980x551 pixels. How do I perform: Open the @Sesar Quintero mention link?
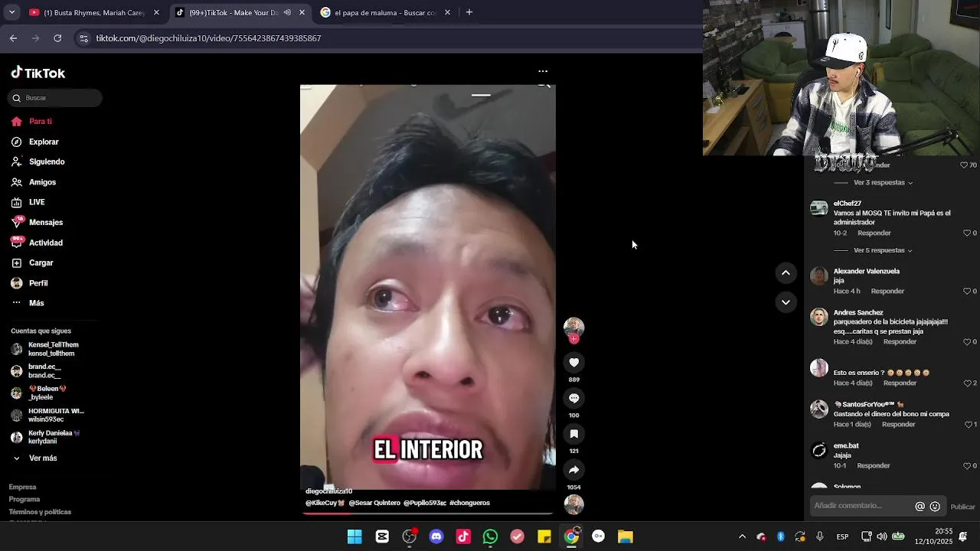coord(374,503)
